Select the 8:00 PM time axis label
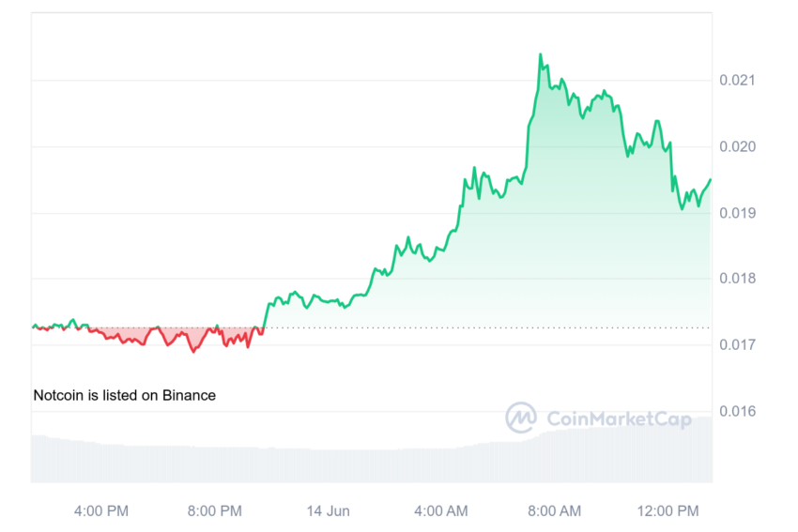The image size is (798, 532). click(214, 510)
